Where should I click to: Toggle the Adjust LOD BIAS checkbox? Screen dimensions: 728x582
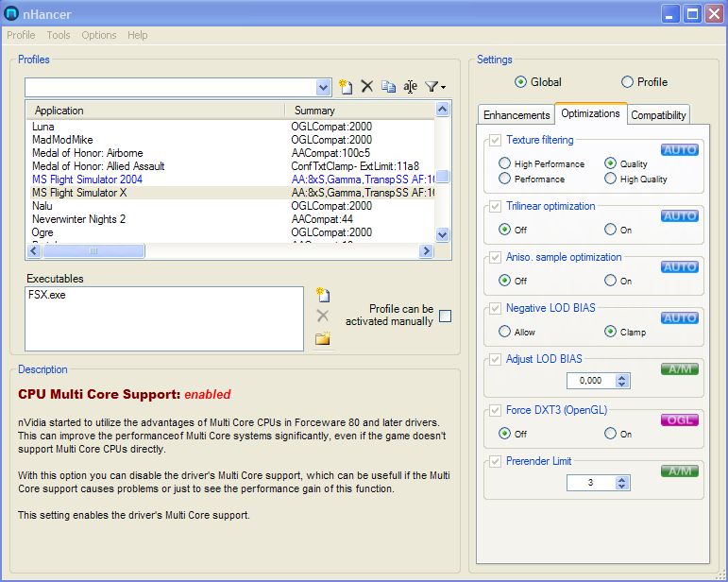tap(495, 359)
